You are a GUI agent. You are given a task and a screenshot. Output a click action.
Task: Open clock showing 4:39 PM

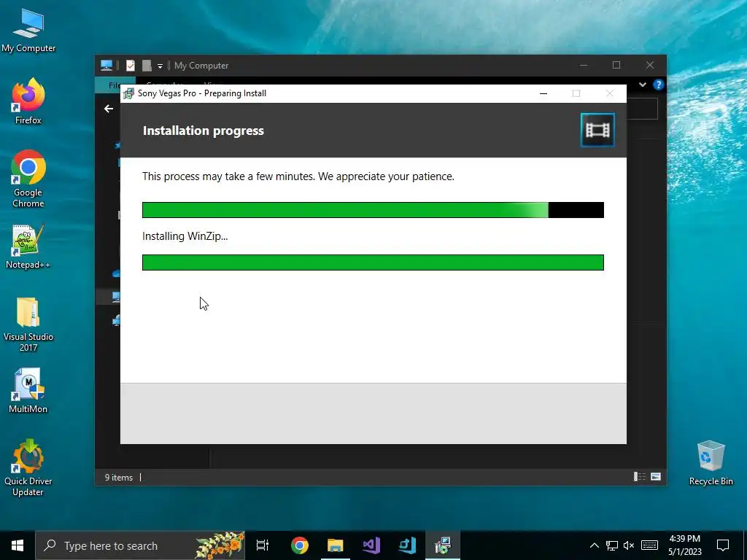coord(684,545)
